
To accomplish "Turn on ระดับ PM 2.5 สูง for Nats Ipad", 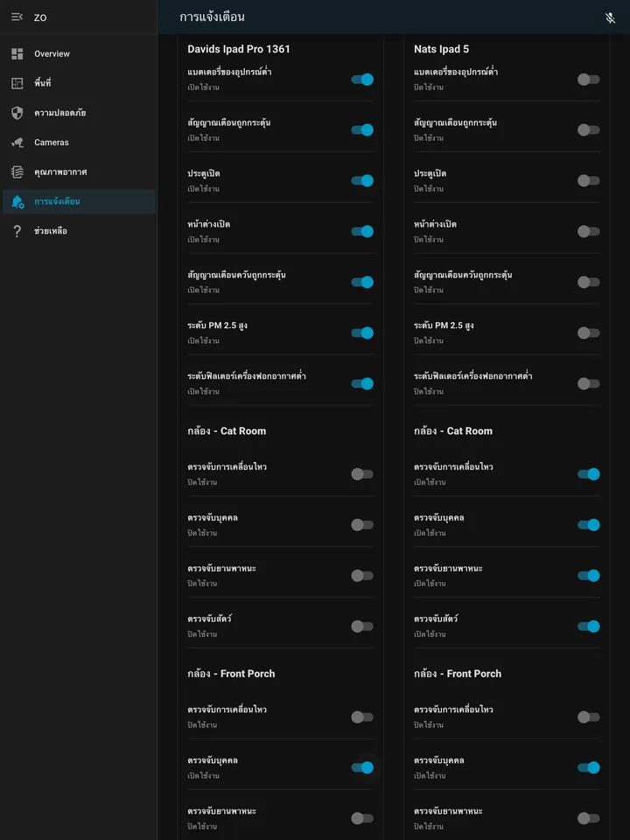I will (x=589, y=332).
